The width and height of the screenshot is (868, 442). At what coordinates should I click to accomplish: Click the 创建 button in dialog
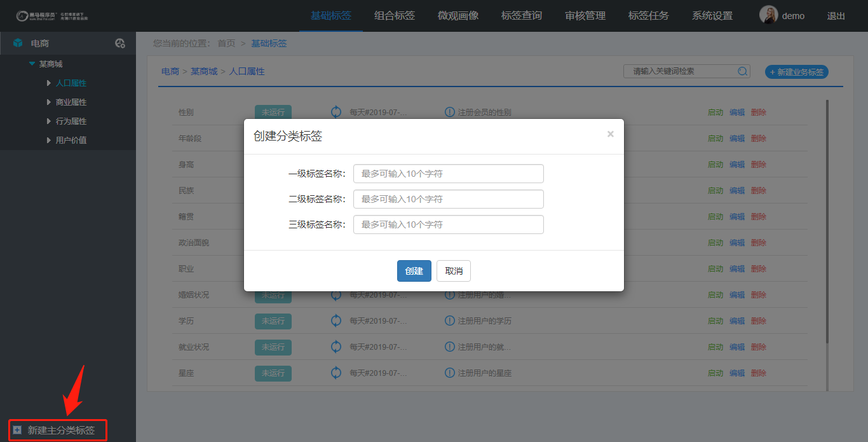click(414, 271)
